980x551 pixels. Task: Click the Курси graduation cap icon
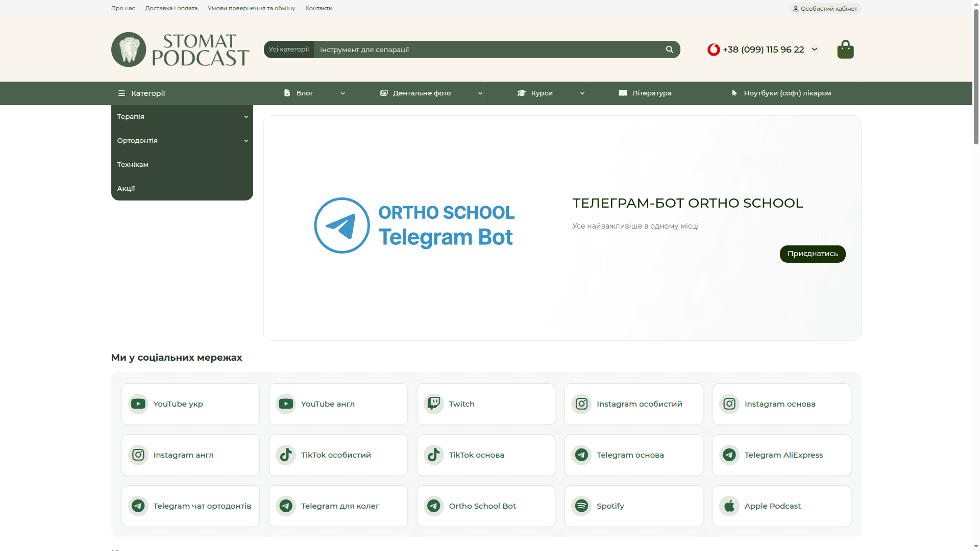(522, 93)
